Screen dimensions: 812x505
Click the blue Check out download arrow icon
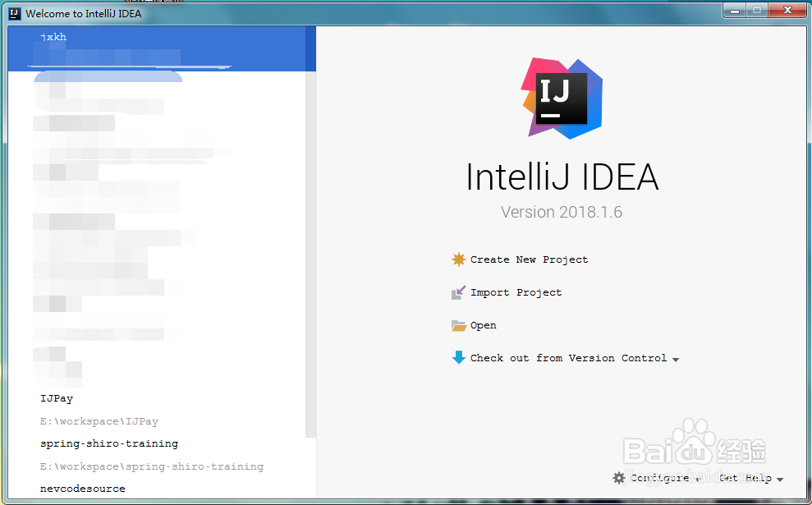pyautogui.click(x=458, y=357)
